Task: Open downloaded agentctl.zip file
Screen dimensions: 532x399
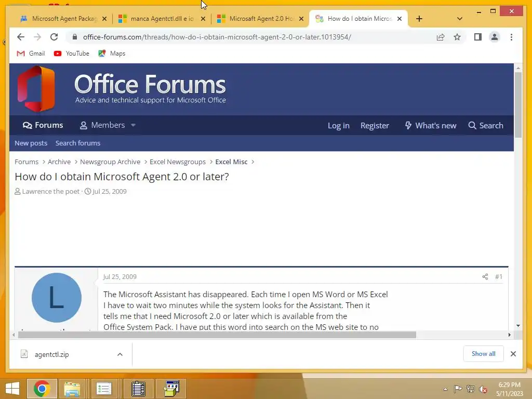Action: pyautogui.click(x=51, y=354)
